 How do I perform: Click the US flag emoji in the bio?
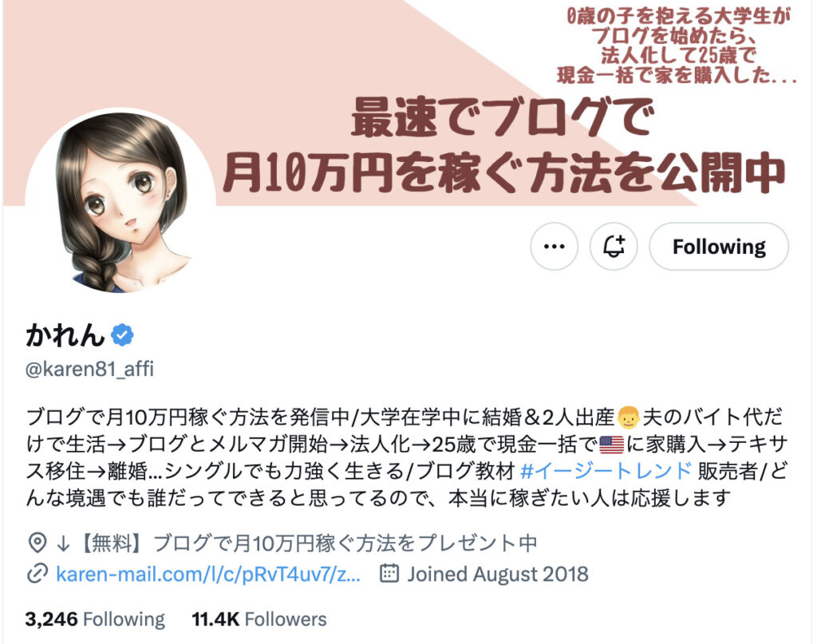tap(611, 444)
